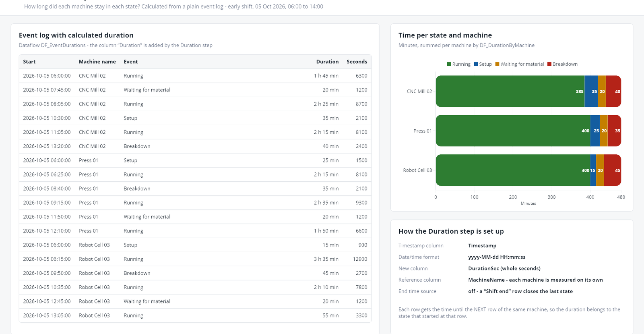This screenshot has width=644, height=334.
Task: Click the Seconds column header
Action: pos(357,62)
